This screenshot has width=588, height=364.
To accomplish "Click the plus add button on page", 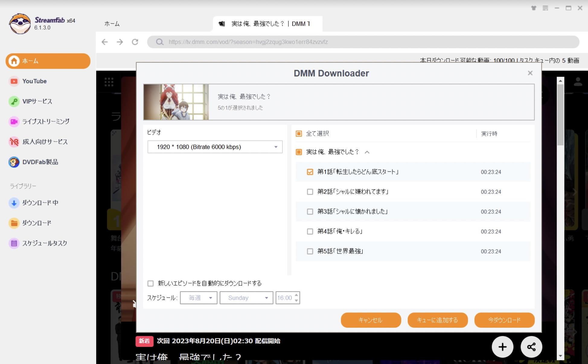I will (x=503, y=347).
